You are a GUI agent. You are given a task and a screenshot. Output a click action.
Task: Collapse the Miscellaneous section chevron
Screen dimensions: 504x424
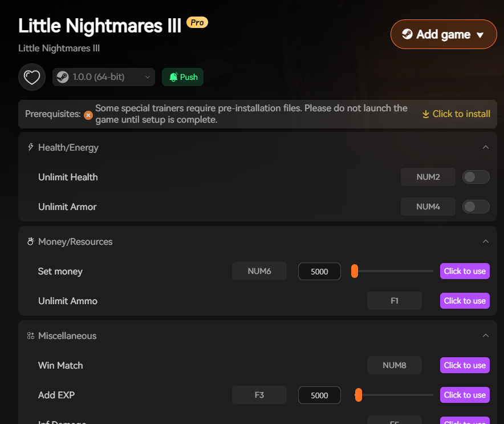(486, 336)
